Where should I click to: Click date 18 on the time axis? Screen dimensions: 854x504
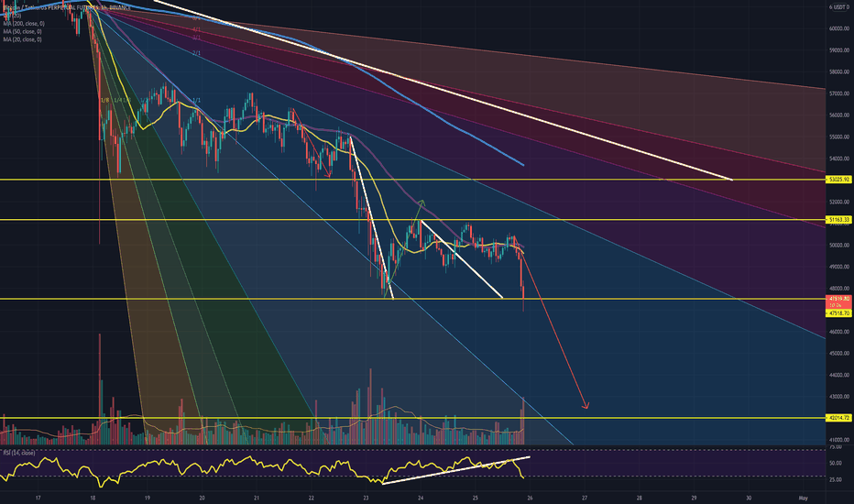pos(93,498)
